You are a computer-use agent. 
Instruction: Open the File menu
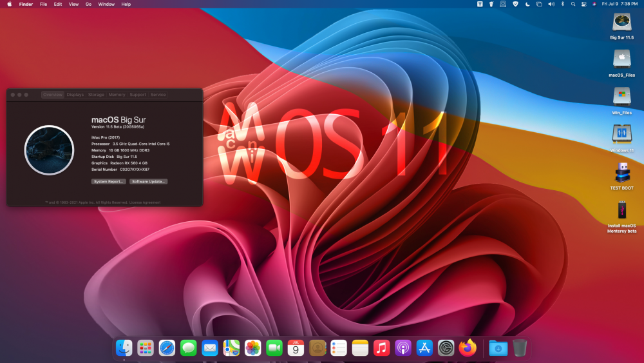(44, 4)
